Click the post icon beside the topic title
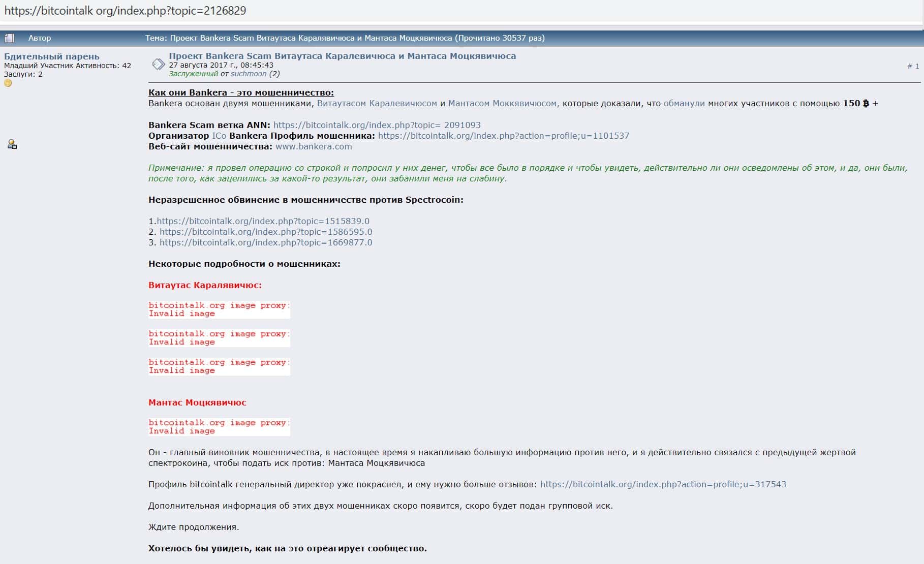 [x=158, y=64]
